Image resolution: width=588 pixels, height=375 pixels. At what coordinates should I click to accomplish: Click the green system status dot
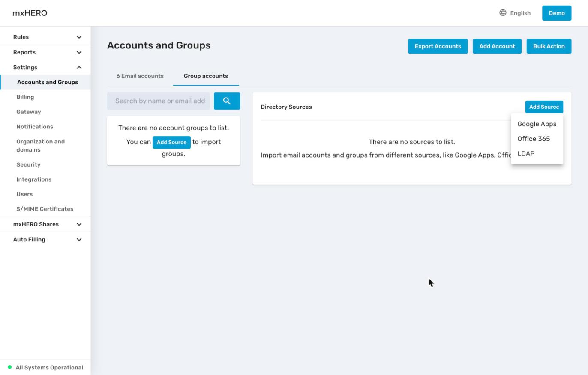coord(10,367)
